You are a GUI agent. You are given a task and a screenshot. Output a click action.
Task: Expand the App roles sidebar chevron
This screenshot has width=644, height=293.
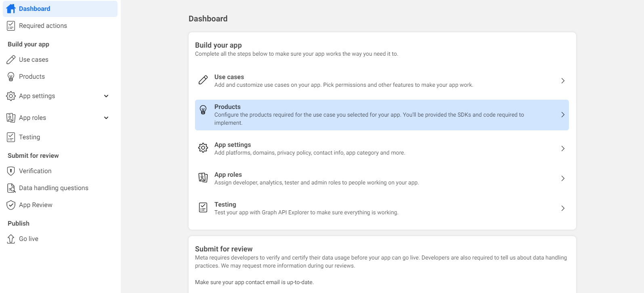pyautogui.click(x=106, y=118)
